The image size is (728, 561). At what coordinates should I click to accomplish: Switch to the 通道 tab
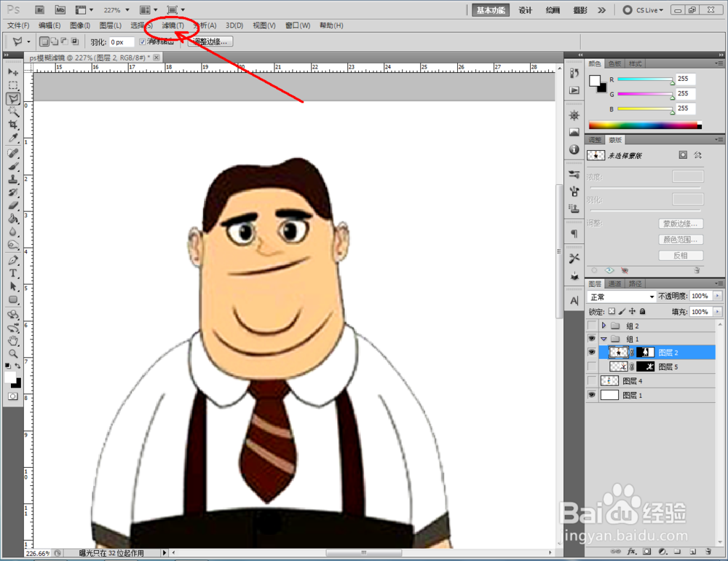pos(614,283)
